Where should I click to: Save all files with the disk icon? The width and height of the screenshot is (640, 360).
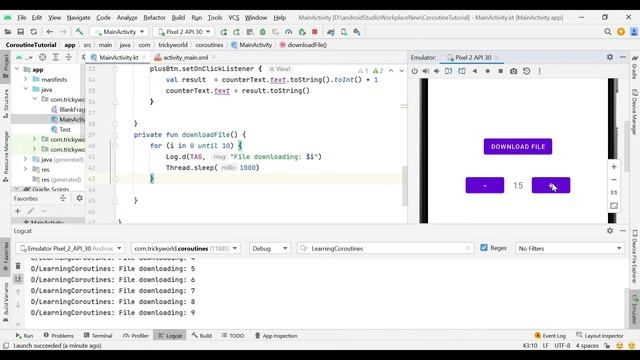pos(20,32)
